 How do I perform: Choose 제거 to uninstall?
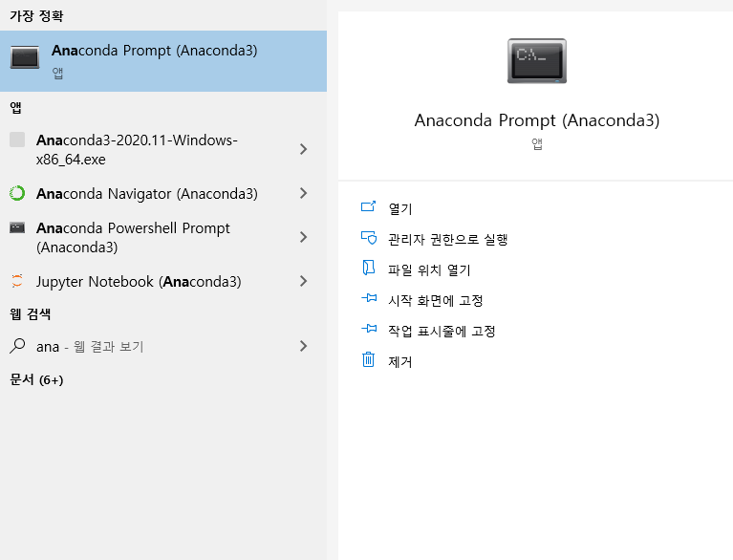(x=400, y=362)
